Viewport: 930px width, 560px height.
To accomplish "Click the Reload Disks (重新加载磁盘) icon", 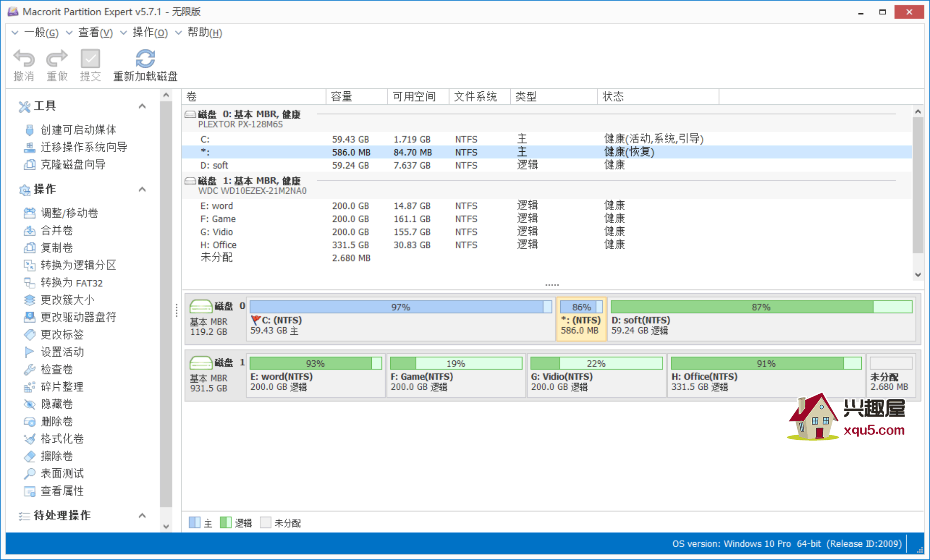I will pos(145,59).
